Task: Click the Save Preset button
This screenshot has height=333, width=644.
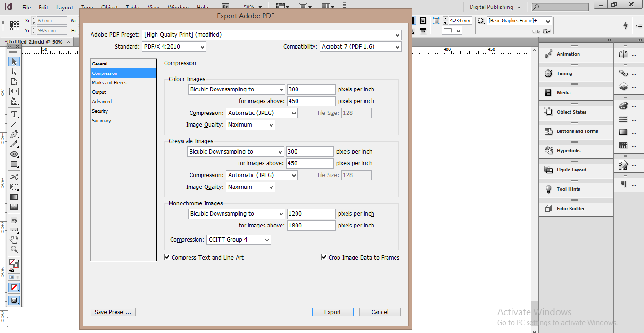Action: point(113,312)
